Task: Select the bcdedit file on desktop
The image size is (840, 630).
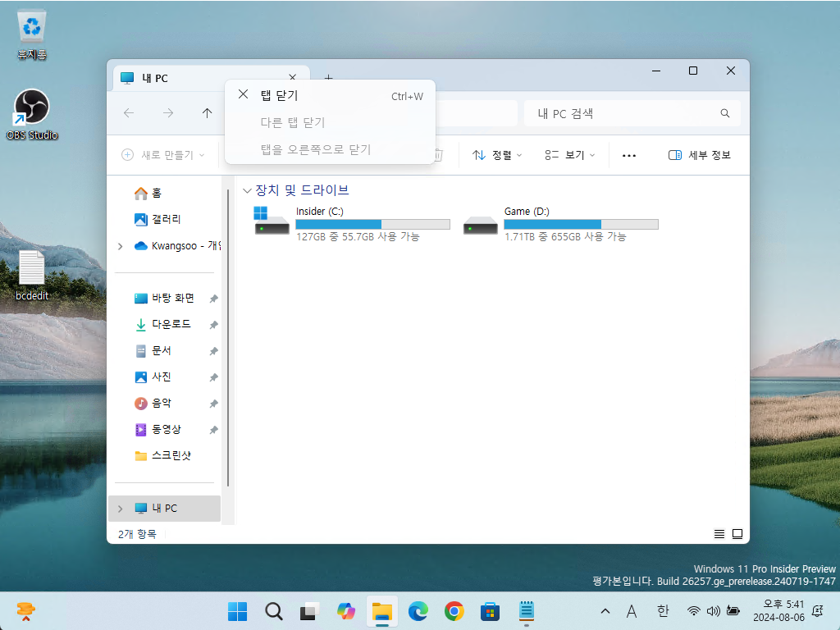Action: [32, 276]
